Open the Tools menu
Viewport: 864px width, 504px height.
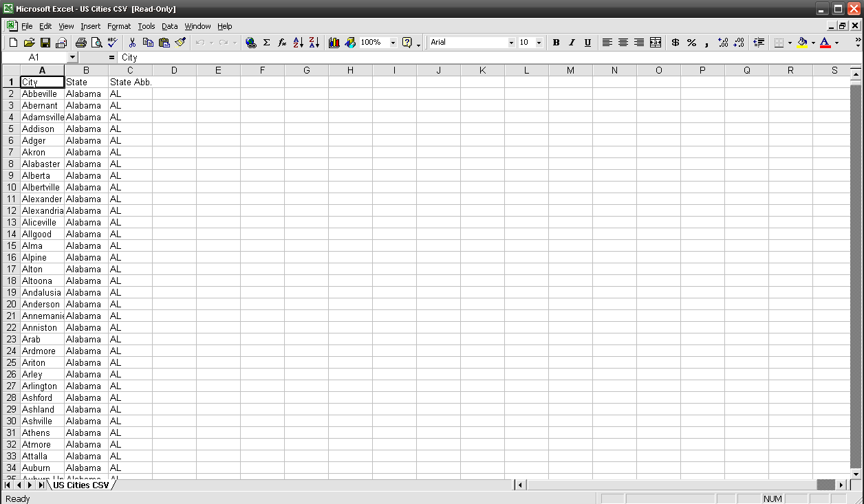click(x=147, y=26)
